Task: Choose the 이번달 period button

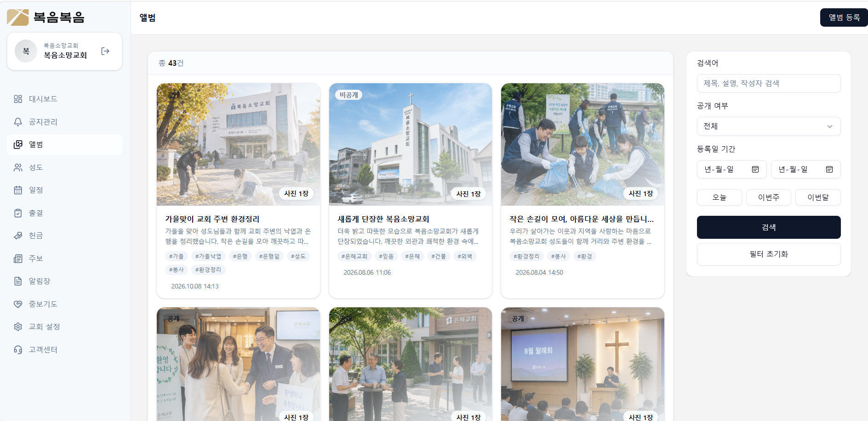Action: tap(818, 197)
